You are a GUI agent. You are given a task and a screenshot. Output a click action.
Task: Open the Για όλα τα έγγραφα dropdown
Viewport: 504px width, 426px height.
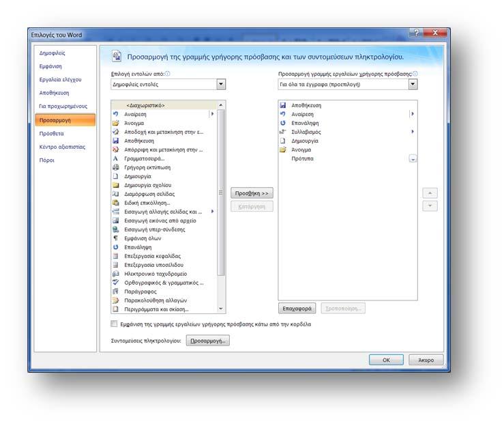coord(413,84)
